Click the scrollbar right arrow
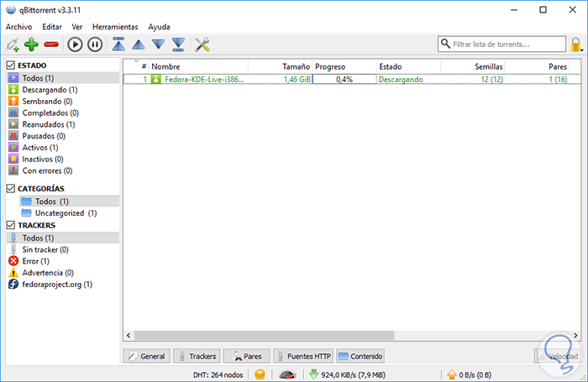Screen dimensions: 588x382 coord(575,335)
